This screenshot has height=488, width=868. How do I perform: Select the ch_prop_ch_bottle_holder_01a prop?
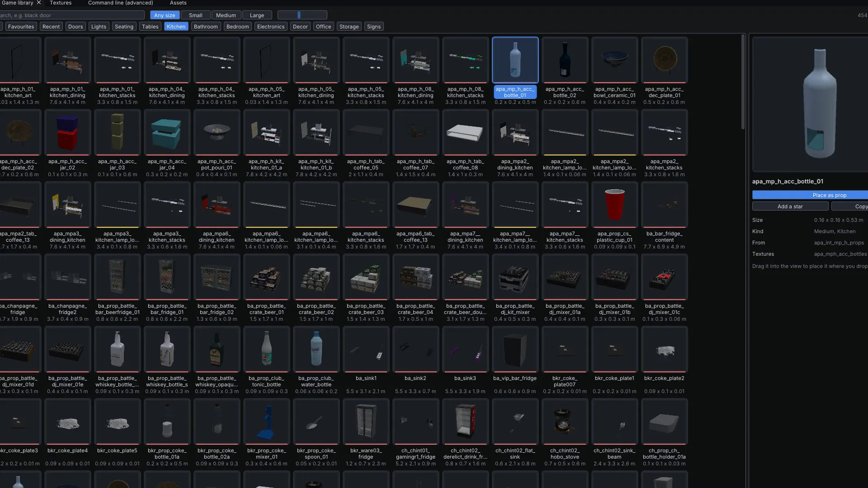[664, 422]
